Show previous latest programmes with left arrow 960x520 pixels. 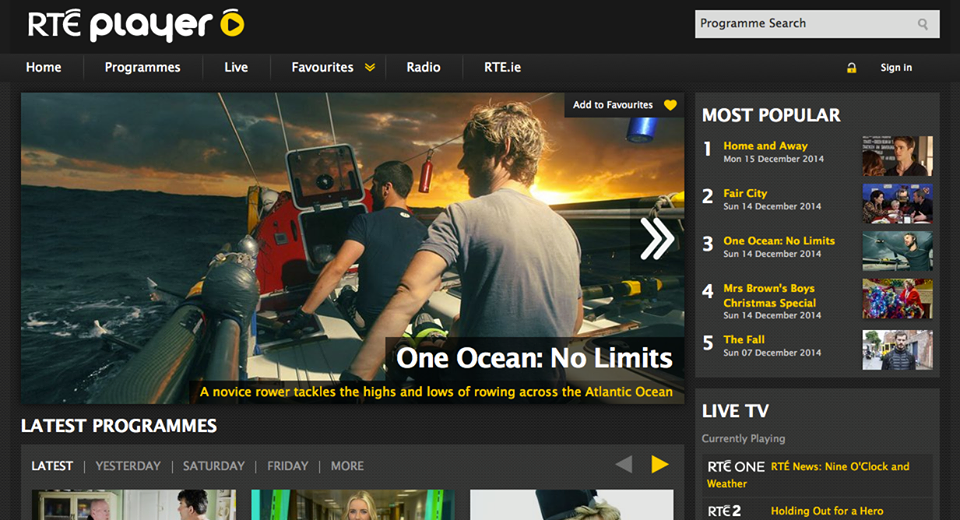[x=624, y=464]
